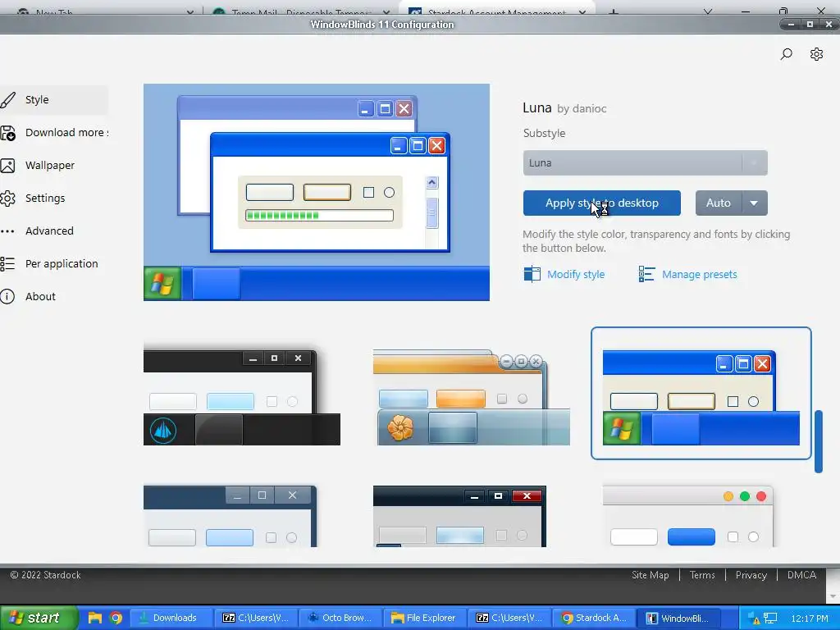Click the Modify style window icon

click(532, 274)
